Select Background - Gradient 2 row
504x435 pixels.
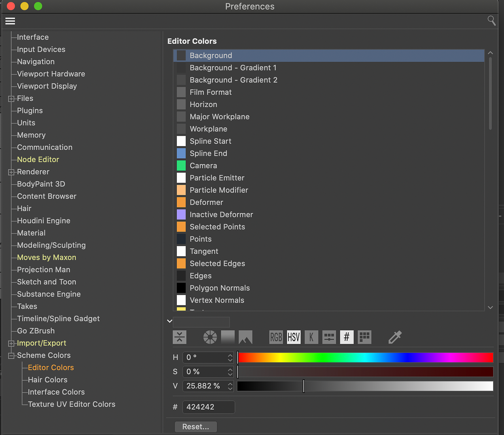(329, 80)
